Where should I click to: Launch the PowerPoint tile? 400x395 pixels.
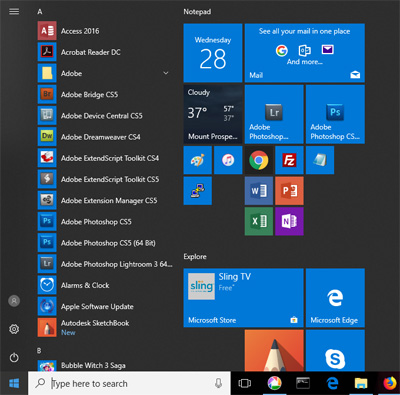(289, 191)
